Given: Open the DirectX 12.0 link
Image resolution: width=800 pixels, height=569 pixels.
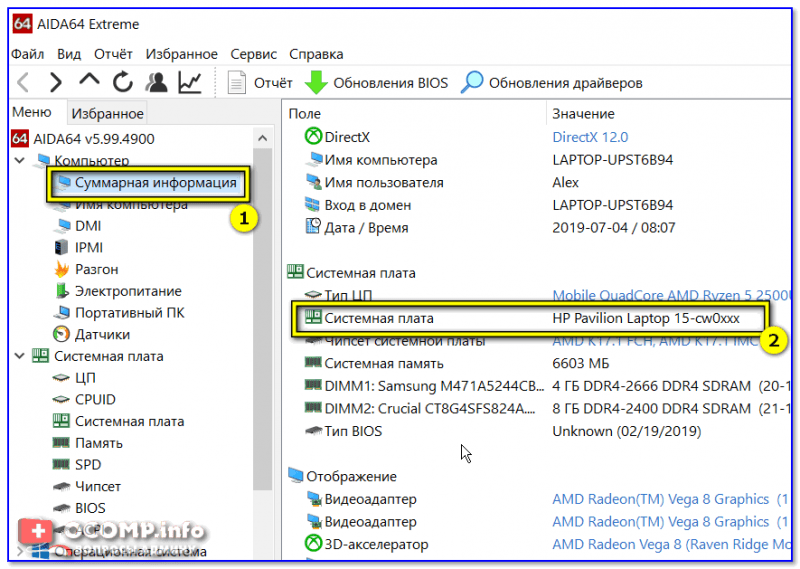Looking at the screenshot, I should point(590,137).
